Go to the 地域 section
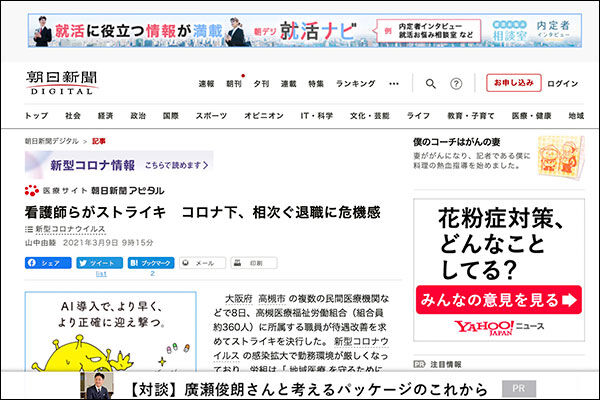Screen dimensions: 600x400 [x=576, y=116]
